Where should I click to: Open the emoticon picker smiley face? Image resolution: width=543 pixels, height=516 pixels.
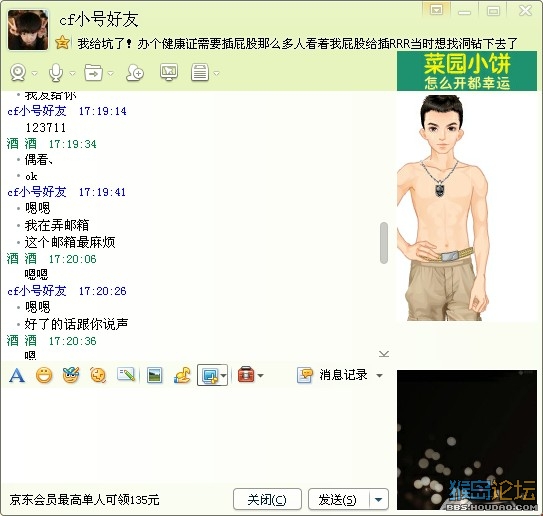(44, 375)
